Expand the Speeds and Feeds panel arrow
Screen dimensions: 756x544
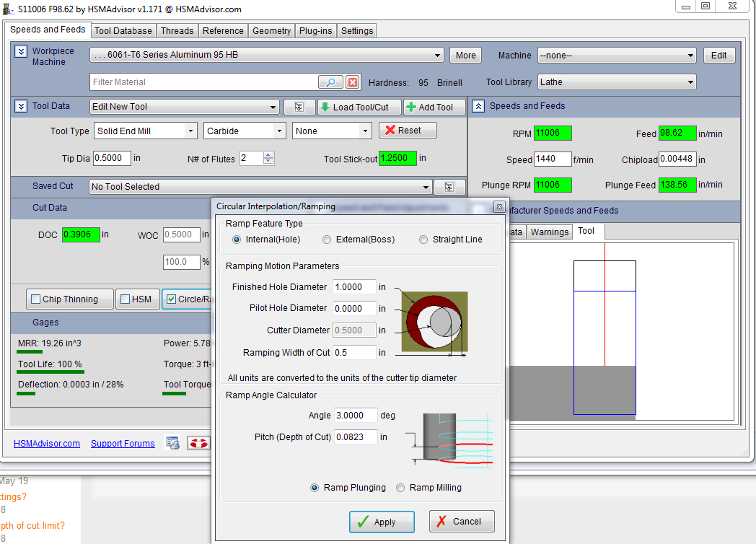[x=478, y=106]
